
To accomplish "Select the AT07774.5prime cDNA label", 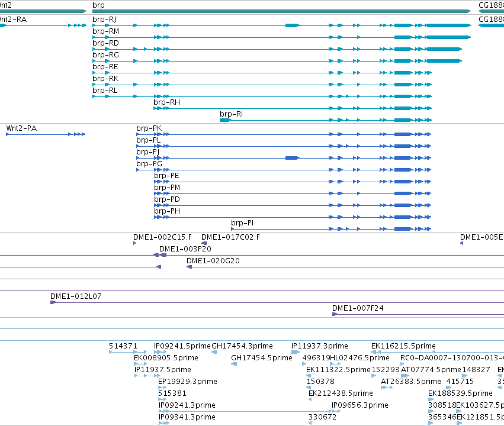I will point(431,370).
